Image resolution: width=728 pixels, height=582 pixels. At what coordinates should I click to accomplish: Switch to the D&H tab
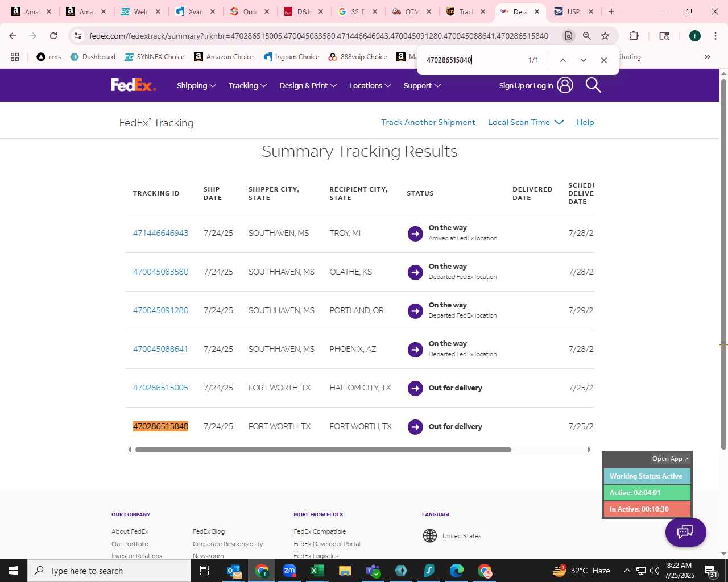tap(304, 11)
